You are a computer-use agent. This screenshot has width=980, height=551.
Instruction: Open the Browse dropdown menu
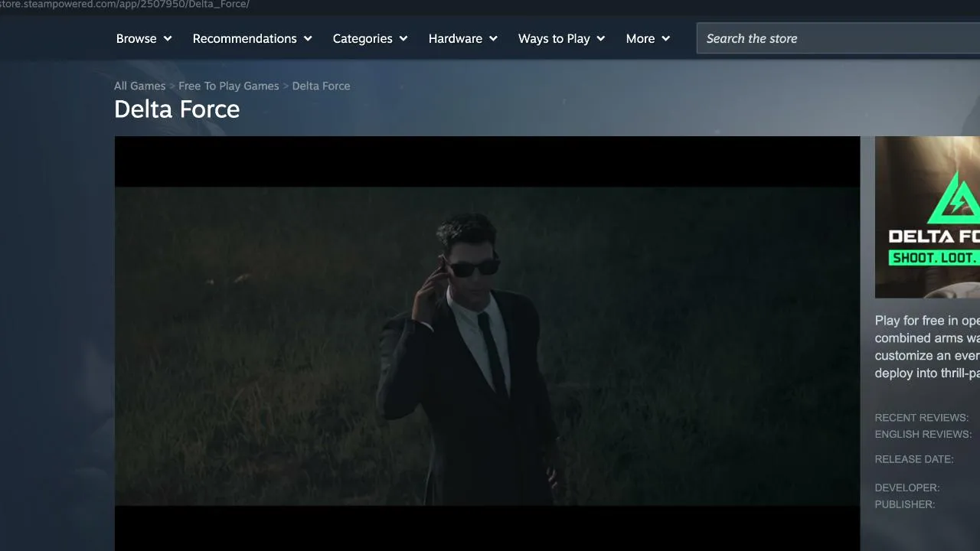click(144, 38)
